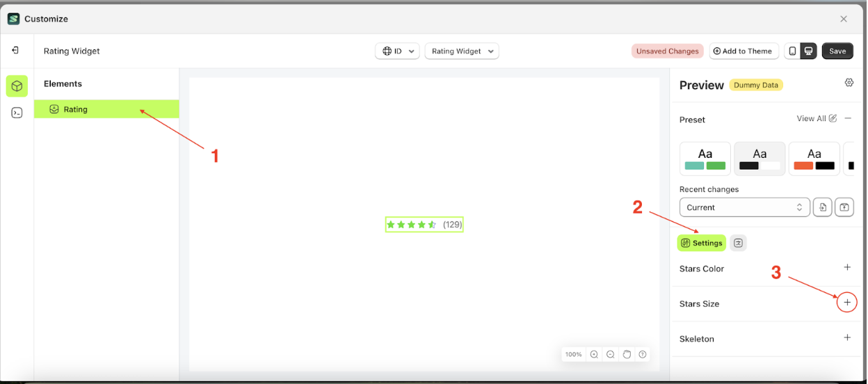Image resolution: width=868 pixels, height=384 pixels.
Task: Switch to desktop preview icon
Action: click(808, 51)
